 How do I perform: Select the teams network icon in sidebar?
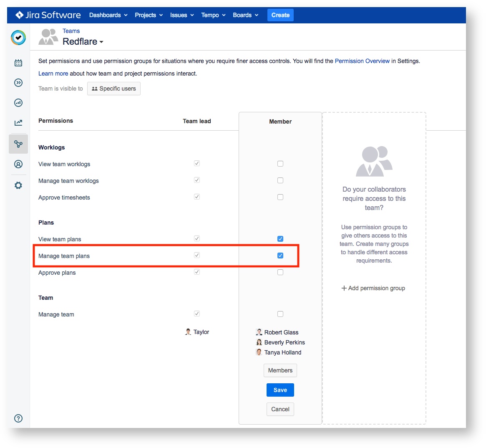[x=18, y=144]
